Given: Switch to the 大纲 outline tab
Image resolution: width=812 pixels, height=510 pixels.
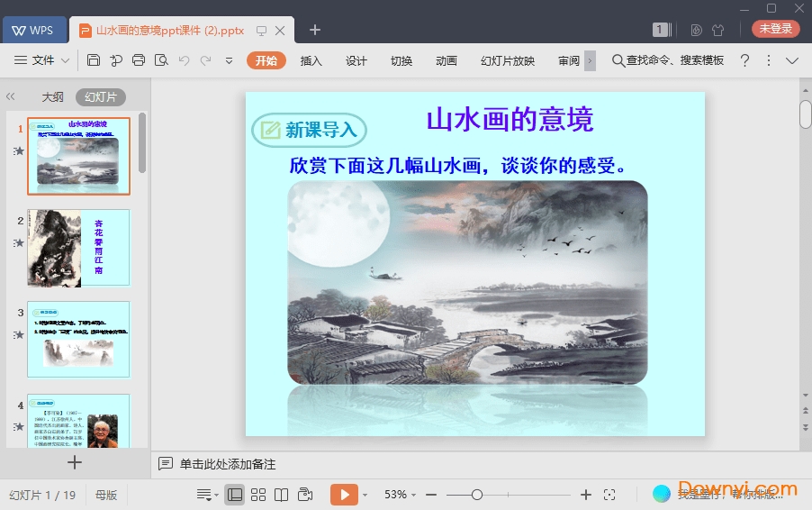Looking at the screenshot, I should pos(52,97).
